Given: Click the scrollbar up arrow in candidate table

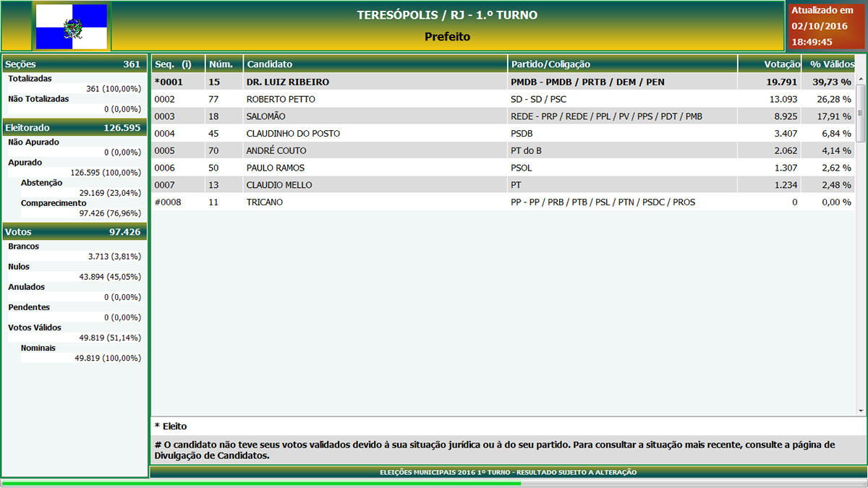Looking at the screenshot, I should click(x=861, y=80).
